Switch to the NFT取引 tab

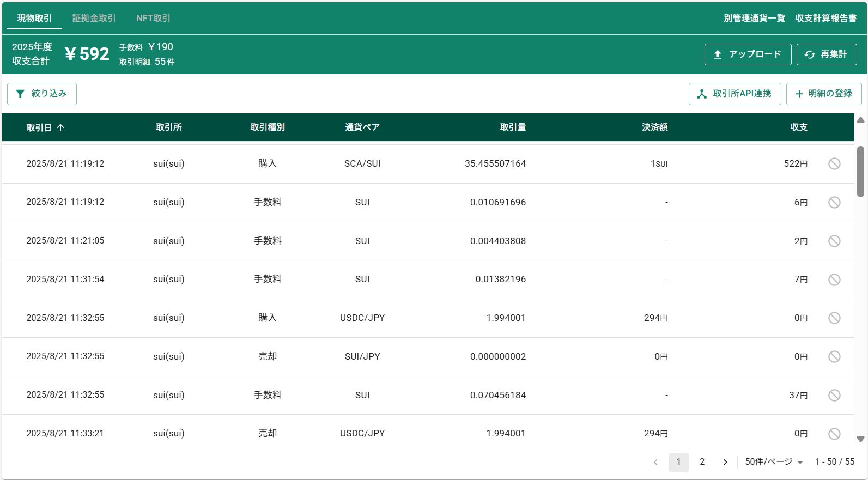(153, 18)
